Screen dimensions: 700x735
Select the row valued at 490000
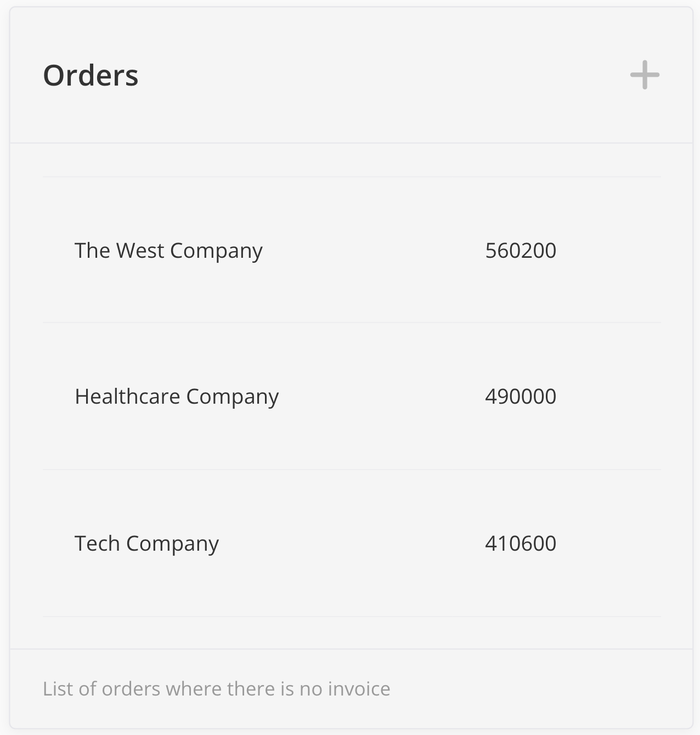351,397
